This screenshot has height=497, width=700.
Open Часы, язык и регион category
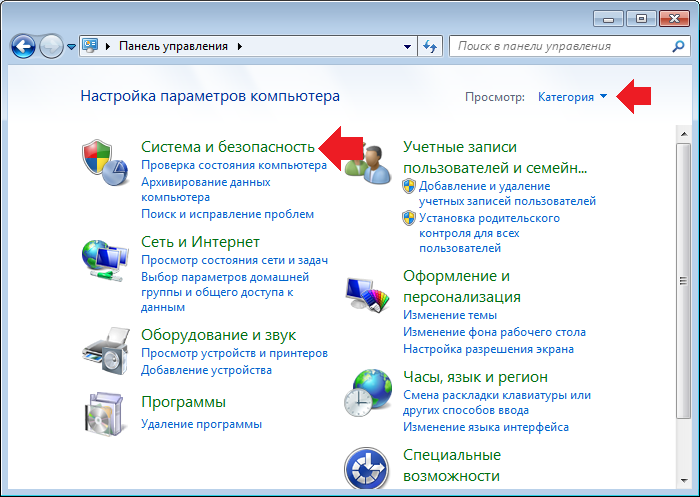[475, 377]
